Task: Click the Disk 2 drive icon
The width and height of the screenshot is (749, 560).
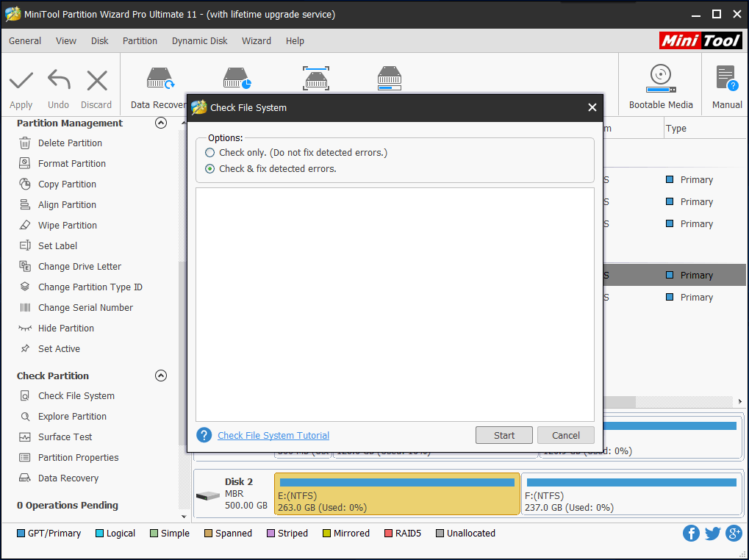Action: pos(208,497)
